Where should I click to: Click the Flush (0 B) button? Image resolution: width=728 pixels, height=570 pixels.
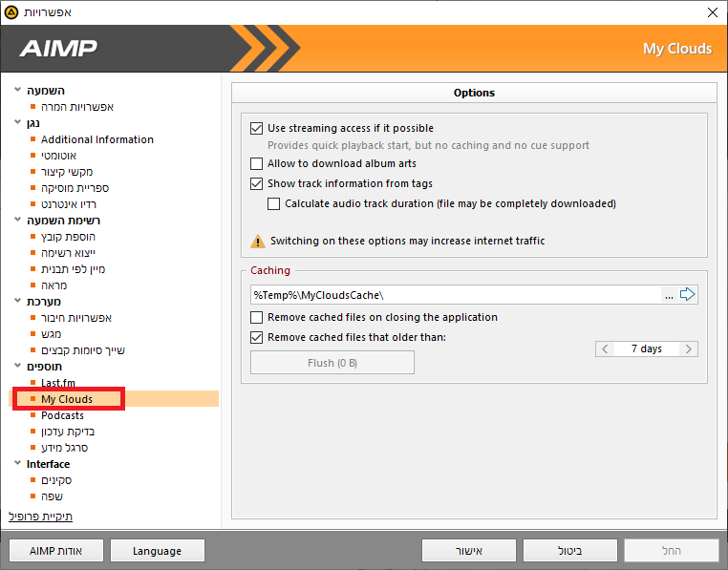tap(332, 363)
